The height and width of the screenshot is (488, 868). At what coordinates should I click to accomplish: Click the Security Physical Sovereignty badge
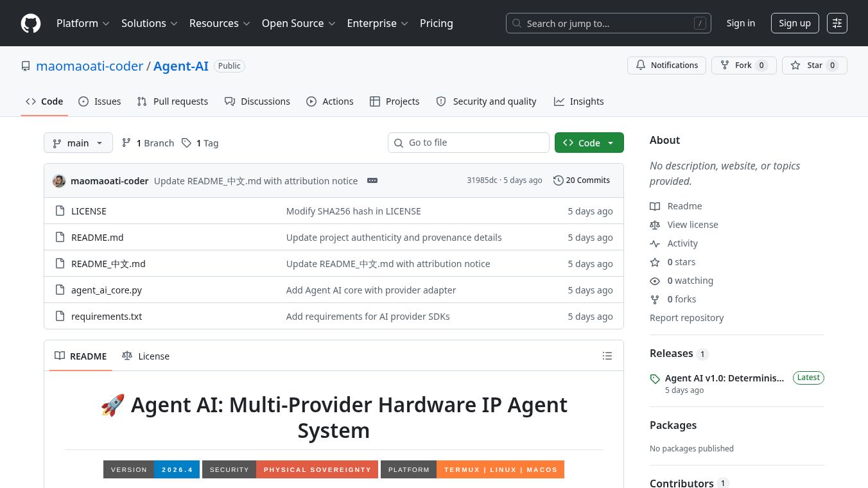290,469
